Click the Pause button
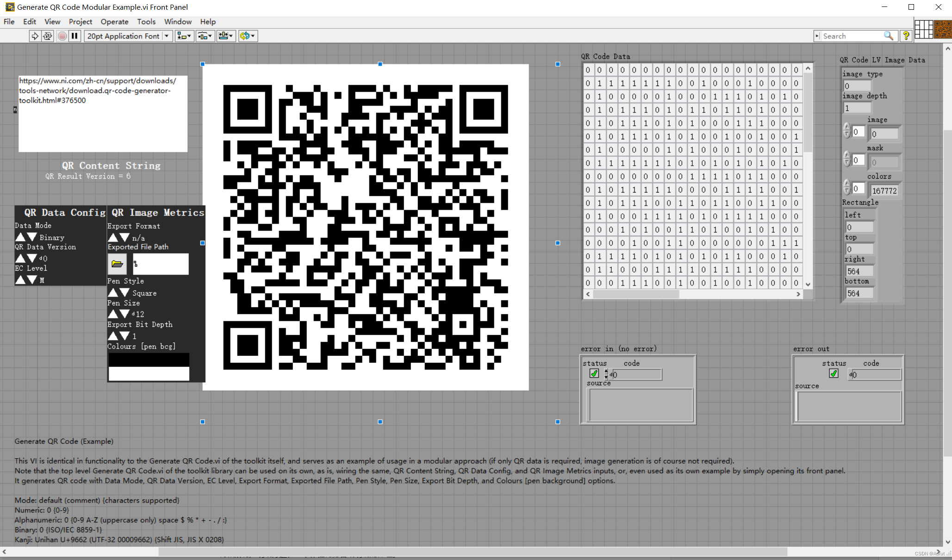952x560 pixels. 75,36
